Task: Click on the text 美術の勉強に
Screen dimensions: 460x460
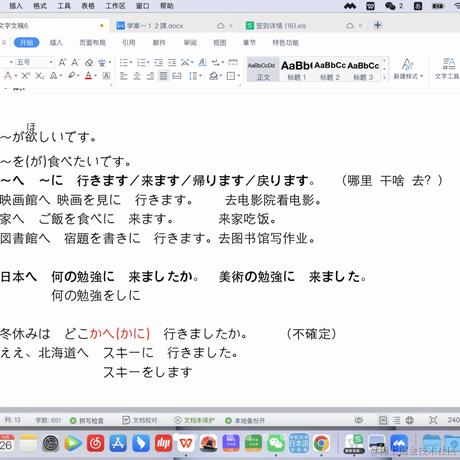Action: (257, 277)
